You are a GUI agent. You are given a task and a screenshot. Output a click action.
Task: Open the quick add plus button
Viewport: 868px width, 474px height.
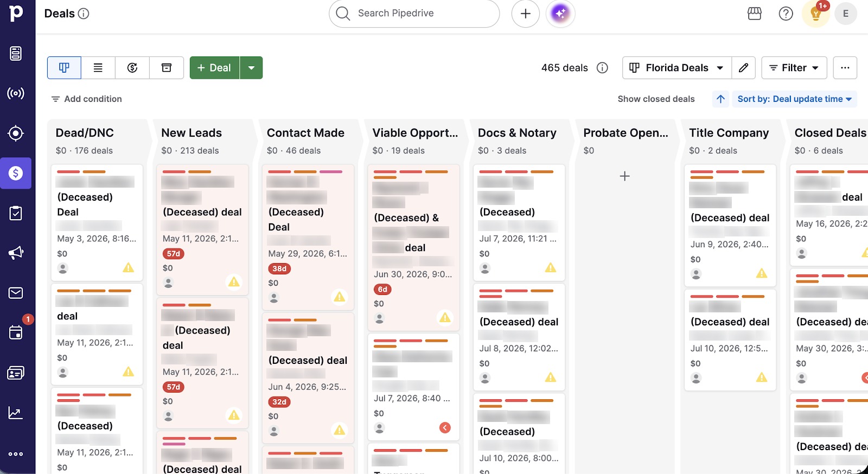click(x=525, y=14)
